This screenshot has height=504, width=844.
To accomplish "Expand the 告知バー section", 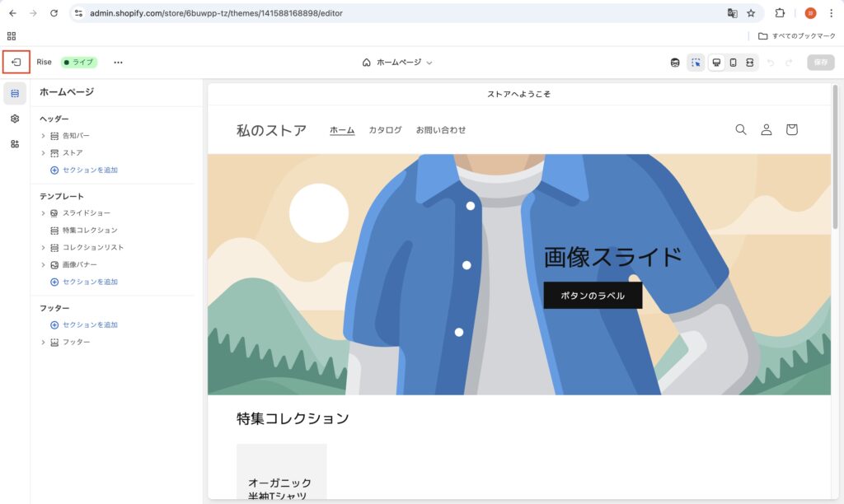I will pos(43,136).
